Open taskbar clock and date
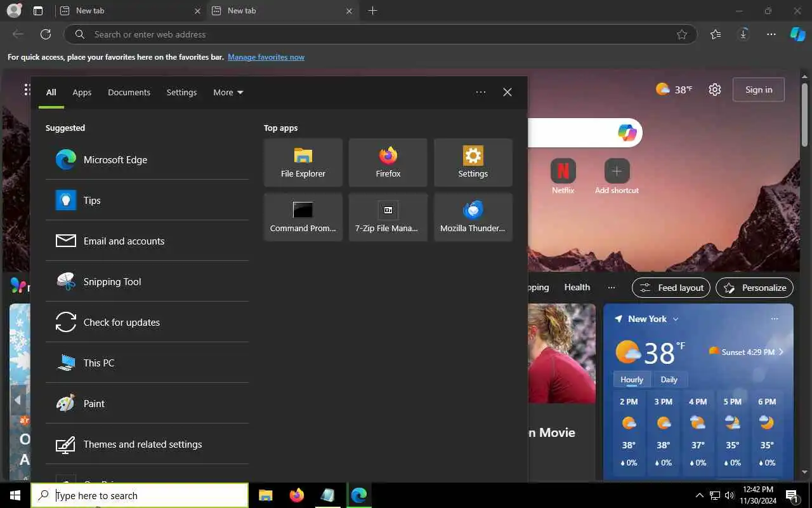 click(x=757, y=495)
